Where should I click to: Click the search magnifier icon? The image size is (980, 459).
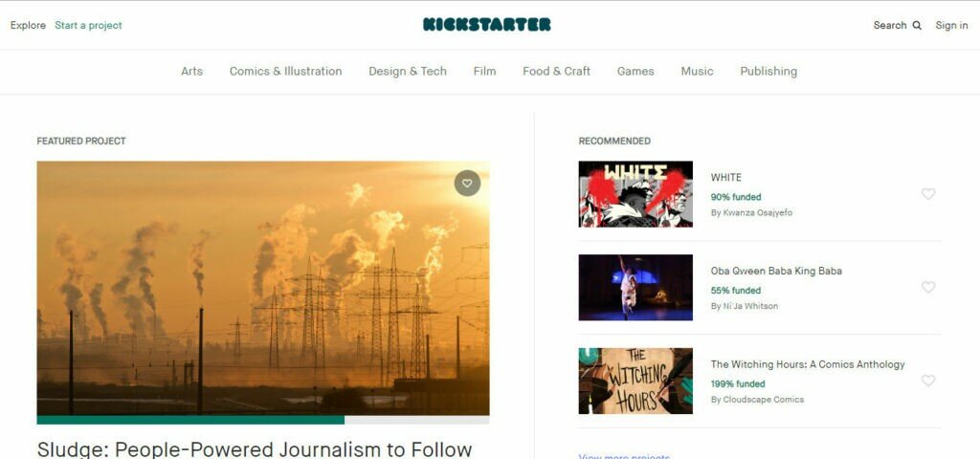click(x=917, y=26)
